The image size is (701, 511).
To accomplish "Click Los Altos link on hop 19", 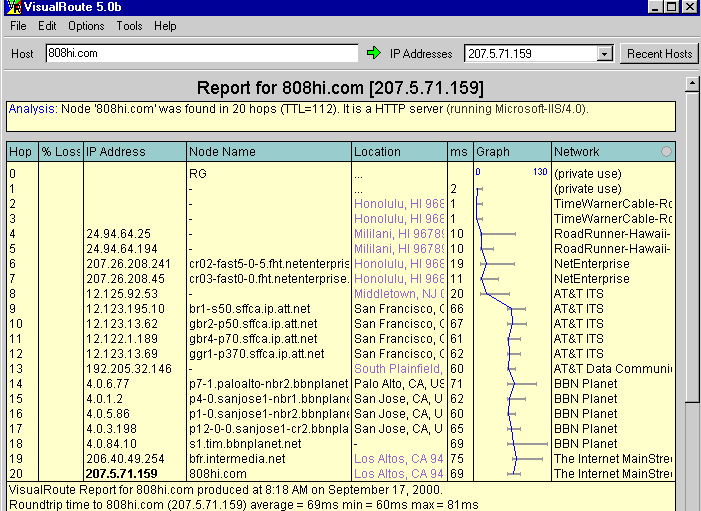I will pos(399,459).
